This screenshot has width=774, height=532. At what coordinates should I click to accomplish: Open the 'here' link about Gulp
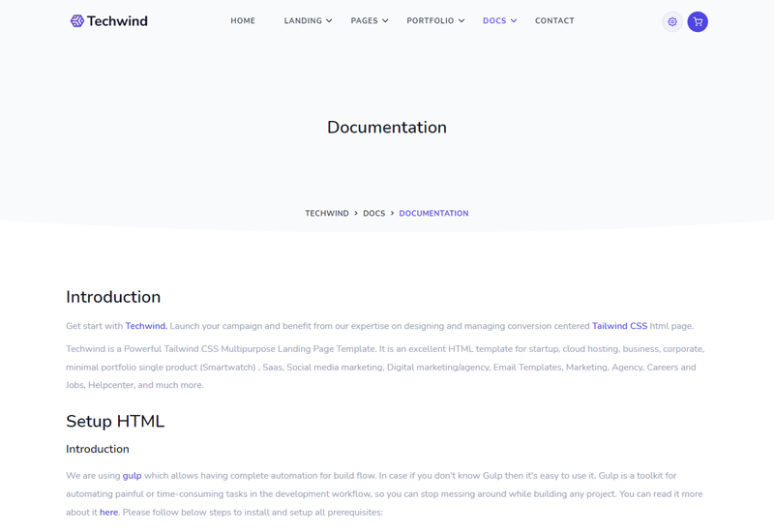tap(108, 513)
